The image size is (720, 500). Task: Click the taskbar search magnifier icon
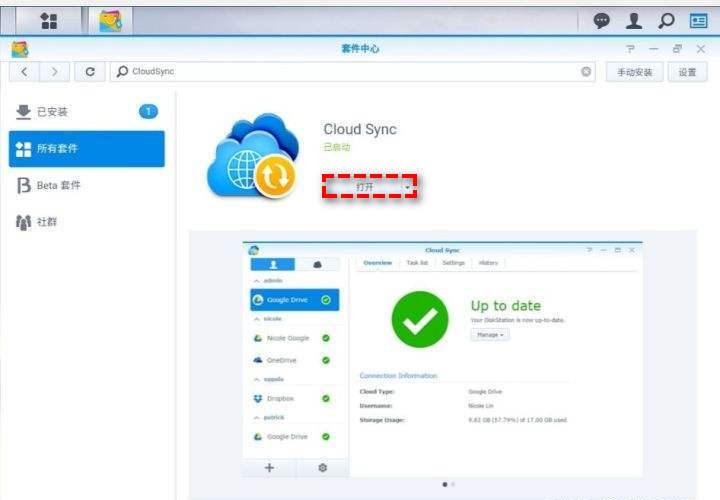pos(666,21)
